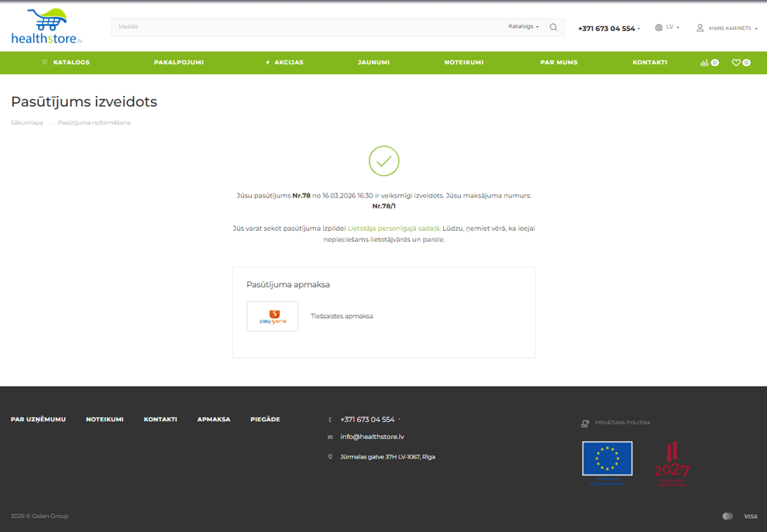This screenshot has height=532, width=767.
Task: Open the Jaunumi menu item
Action: coord(373,63)
